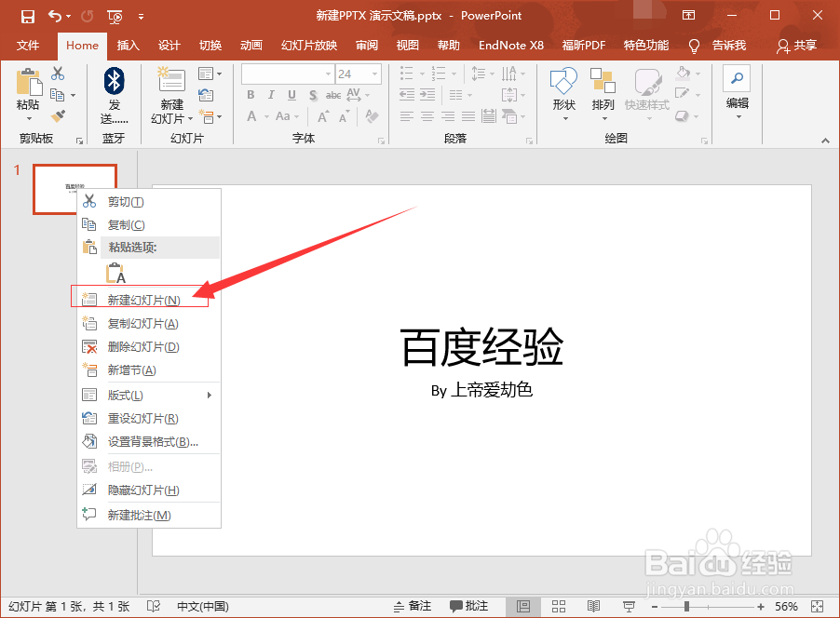Click the Slide Sorter view icon

coord(559,606)
